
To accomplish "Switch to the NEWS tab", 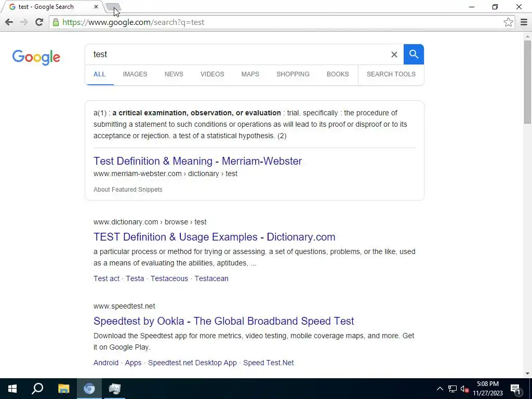I will [174, 74].
